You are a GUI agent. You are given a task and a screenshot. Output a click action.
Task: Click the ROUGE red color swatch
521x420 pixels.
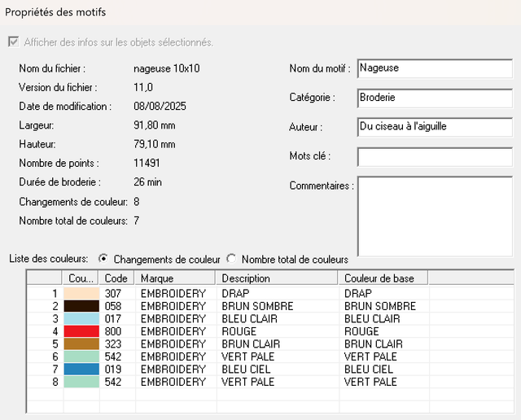81,331
